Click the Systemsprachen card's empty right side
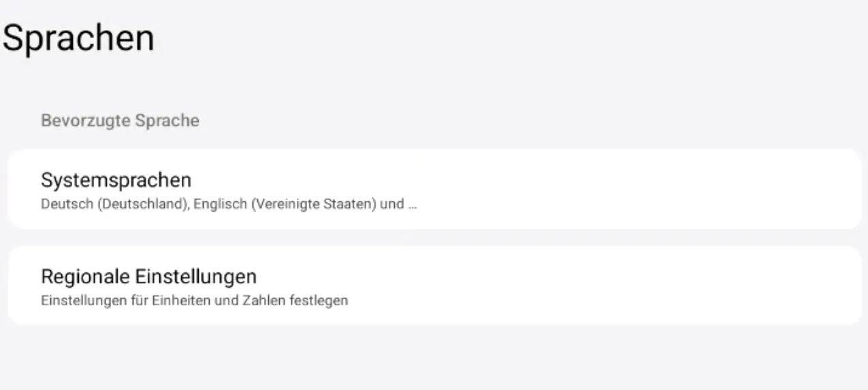This screenshot has width=868, height=390. point(681,189)
